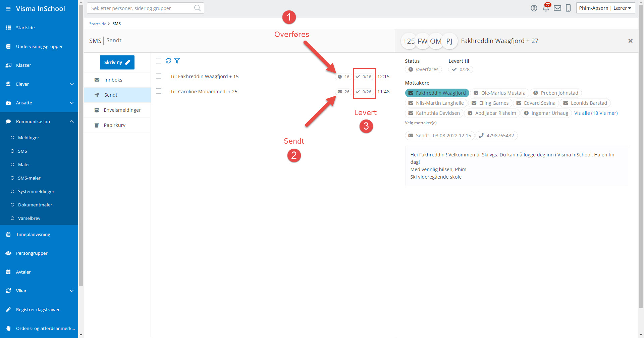Select Systemmeldinger under Kommunikasjon
The width and height of the screenshot is (644, 338).
(39, 191)
